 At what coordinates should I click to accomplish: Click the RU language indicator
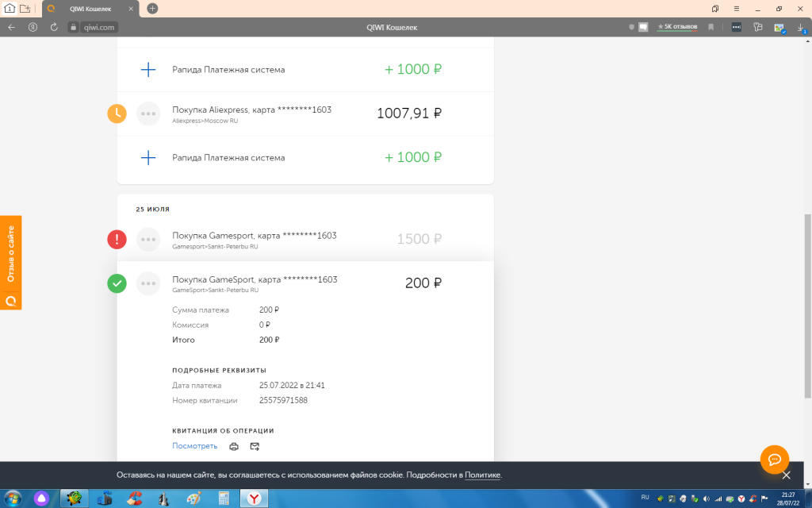645,497
